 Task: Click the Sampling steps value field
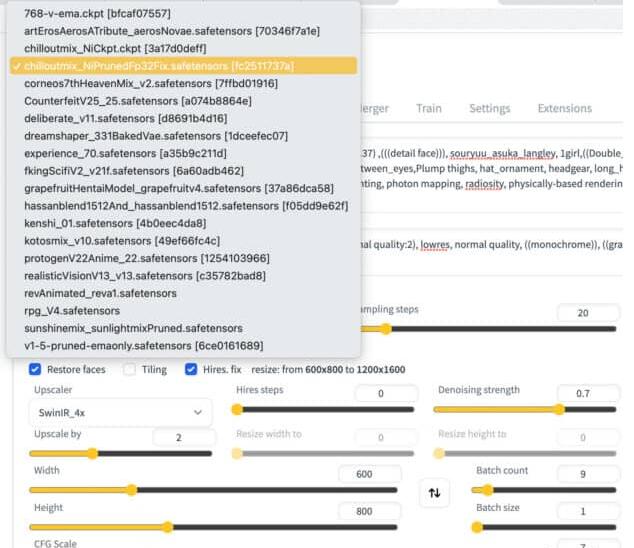[x=588, y=313]
